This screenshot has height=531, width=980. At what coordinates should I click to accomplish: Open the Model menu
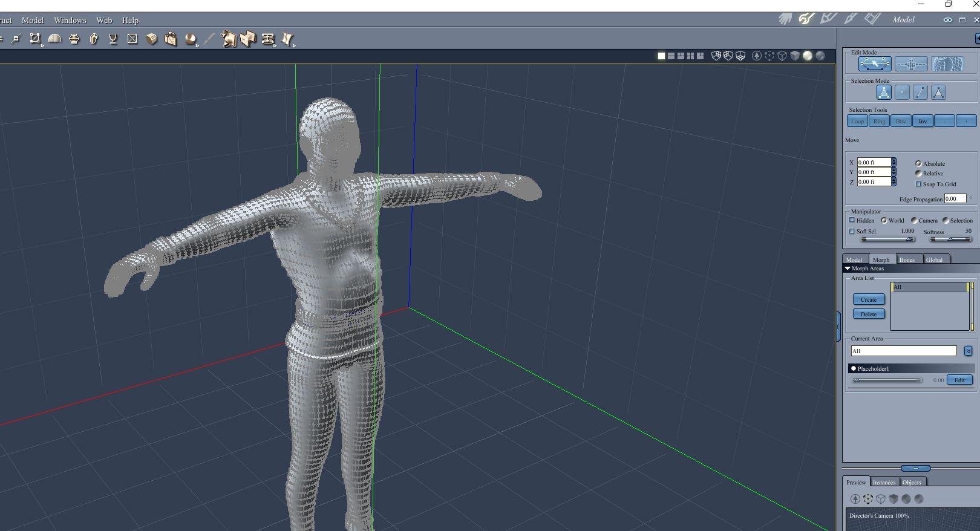pyautogui.click(x=33, y=20)
